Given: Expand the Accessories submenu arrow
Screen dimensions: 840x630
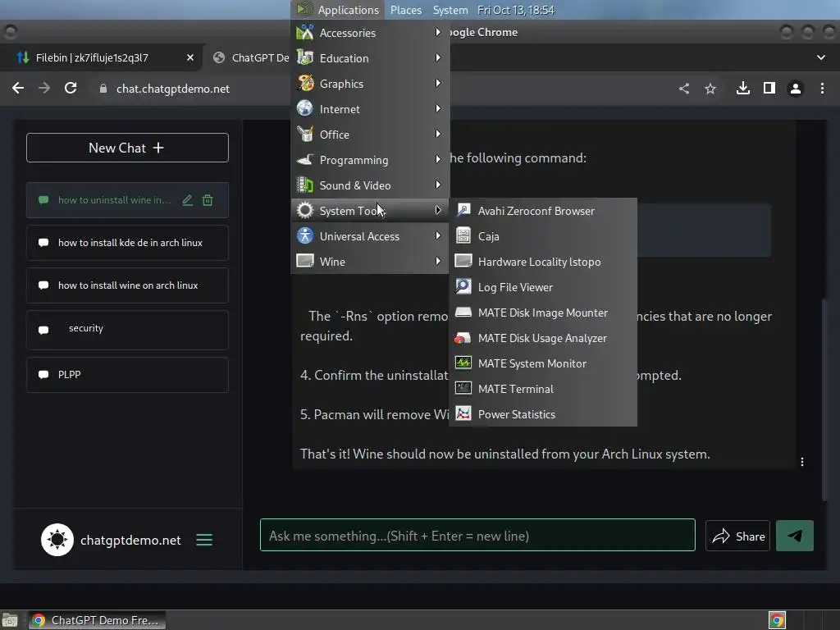Looking at the screenshot, I should pyautogui.click(x=438, y=32).
